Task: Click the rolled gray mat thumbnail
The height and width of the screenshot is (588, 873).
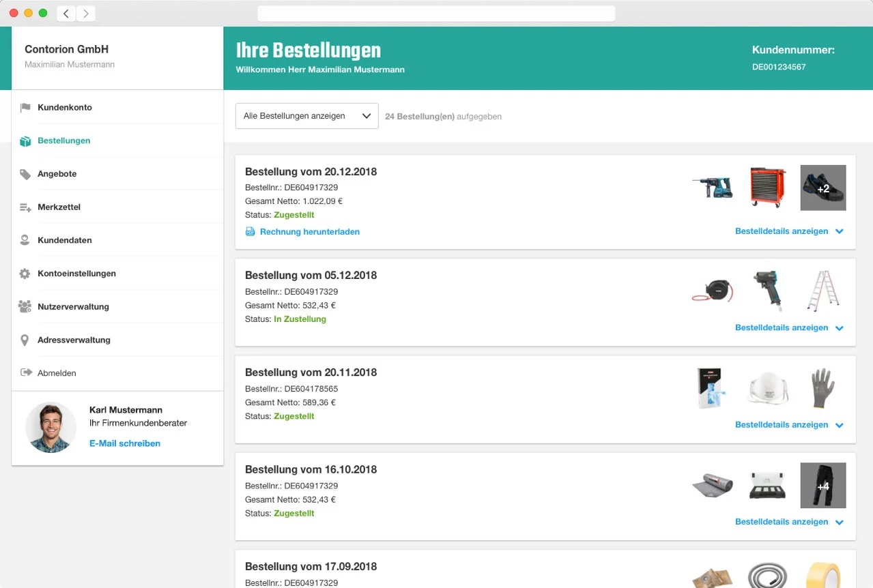Action: point(712,486)
